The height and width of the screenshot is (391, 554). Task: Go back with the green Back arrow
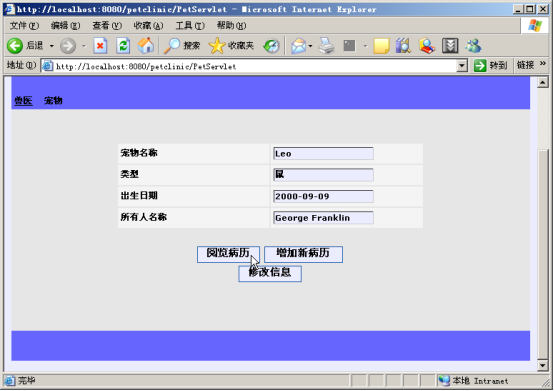click(x=15, y=46)
